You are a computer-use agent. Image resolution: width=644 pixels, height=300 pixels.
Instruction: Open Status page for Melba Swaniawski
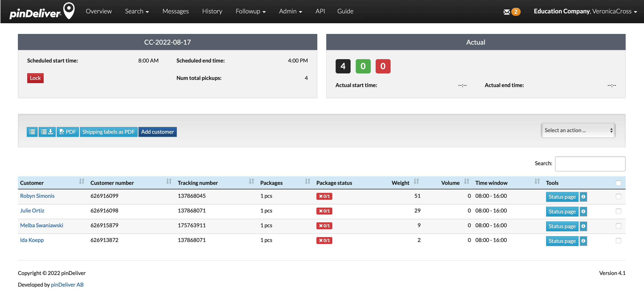coord(562,226)
